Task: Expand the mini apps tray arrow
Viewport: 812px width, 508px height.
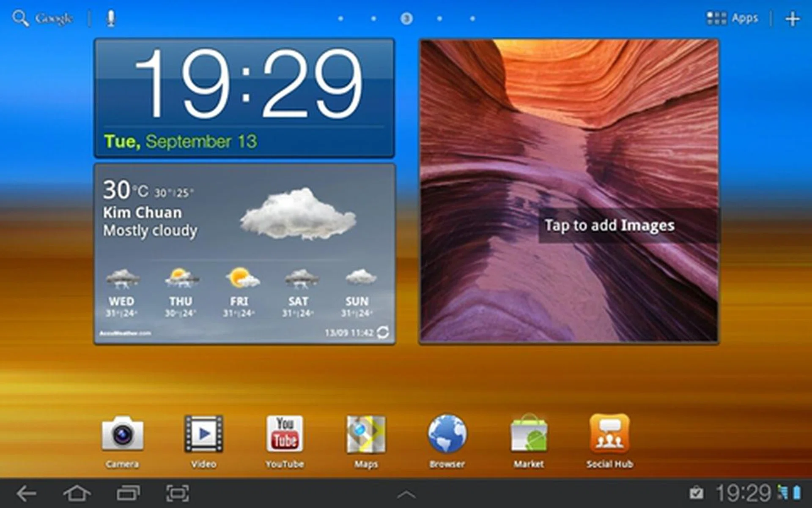Action: (x=406, y=494)
